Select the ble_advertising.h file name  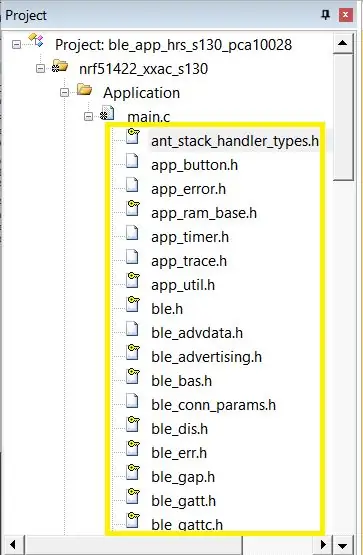tap(207, 357)
